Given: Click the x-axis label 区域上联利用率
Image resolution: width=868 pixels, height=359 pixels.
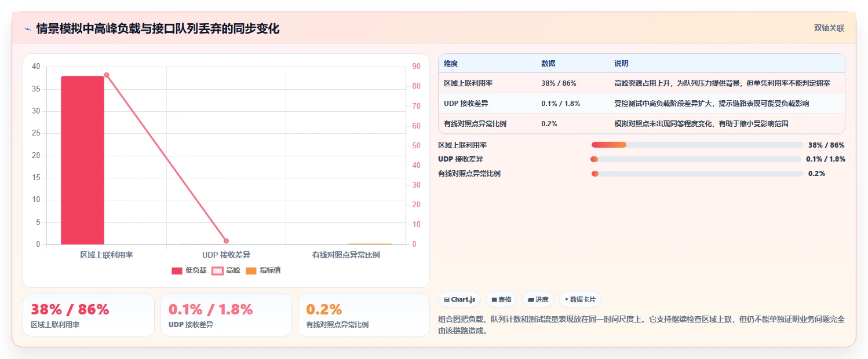Looking at the screenshot, I should pyautogui.click(x=107, y=255).
